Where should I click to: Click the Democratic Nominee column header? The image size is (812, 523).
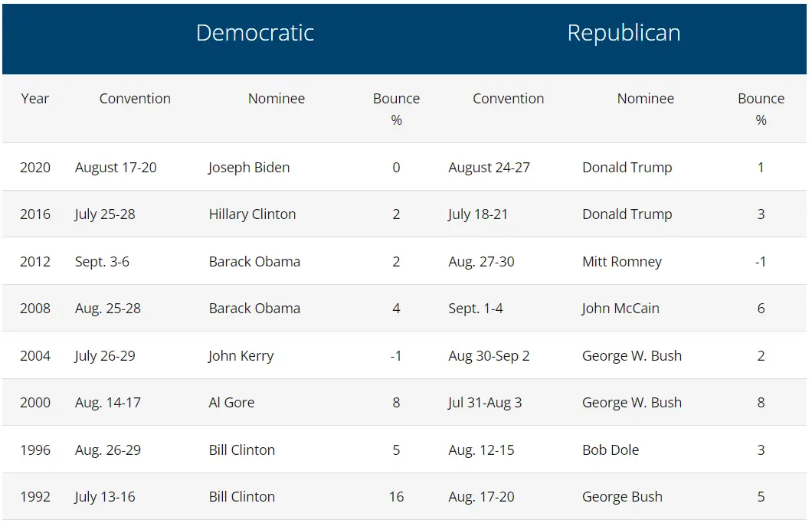(277, 99)
